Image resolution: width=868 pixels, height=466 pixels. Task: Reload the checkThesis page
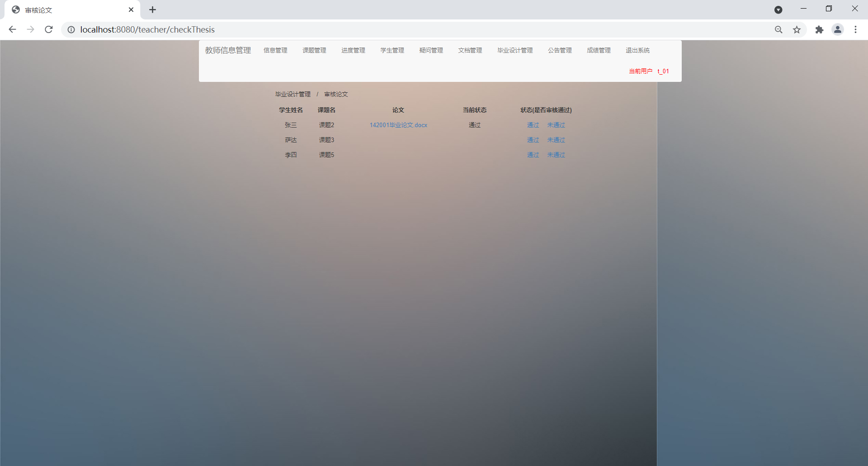(x=49, y=29)
